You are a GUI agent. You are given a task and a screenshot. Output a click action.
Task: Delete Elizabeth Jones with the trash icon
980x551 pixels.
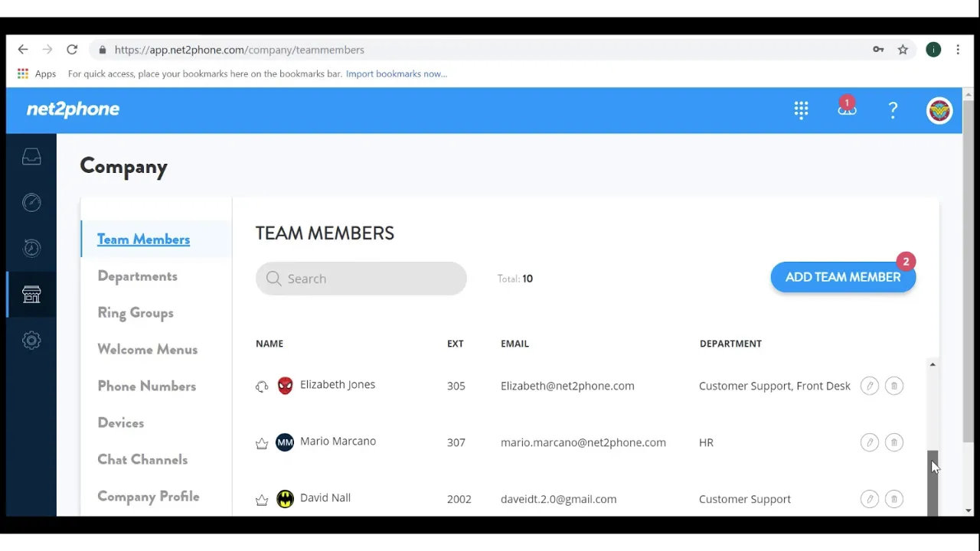[894, 386]
